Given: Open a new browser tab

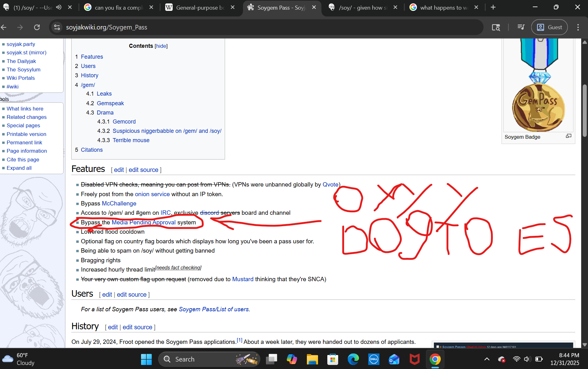Looking at the screenshot, I should coord(493,7).
